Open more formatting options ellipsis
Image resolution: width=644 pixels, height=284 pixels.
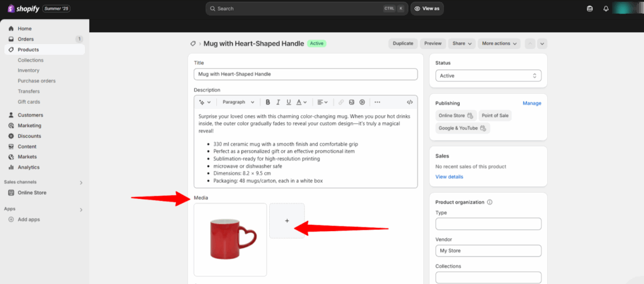pos(377,102)
